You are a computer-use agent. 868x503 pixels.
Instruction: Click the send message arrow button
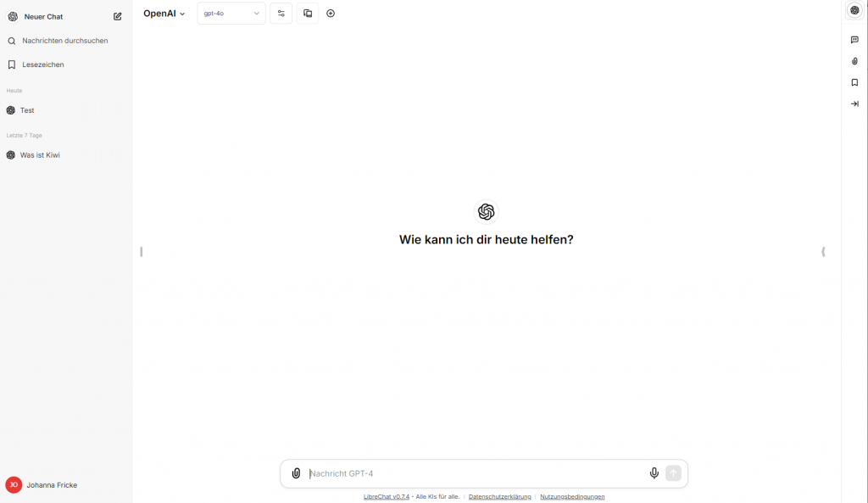[x=673, y=473]
